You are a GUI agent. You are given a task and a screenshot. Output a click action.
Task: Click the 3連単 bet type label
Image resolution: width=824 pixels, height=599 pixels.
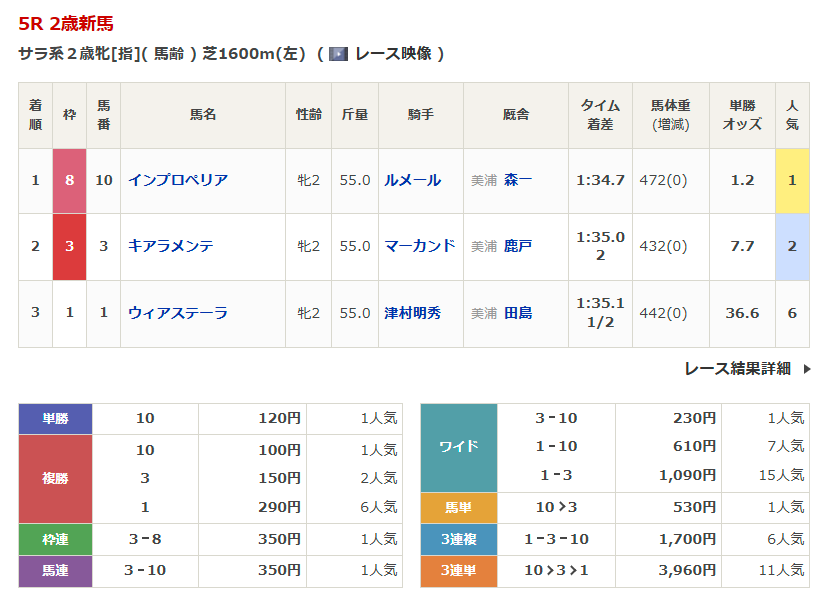458,571
